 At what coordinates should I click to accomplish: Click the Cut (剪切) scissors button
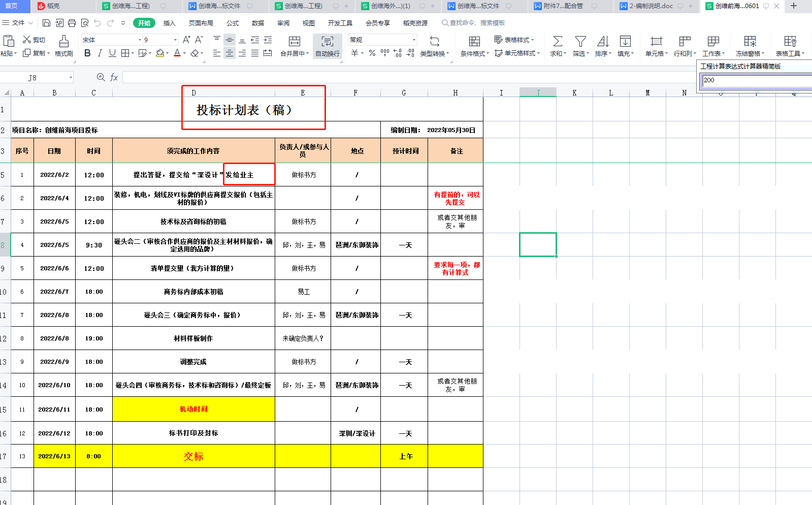coord(34,40)
